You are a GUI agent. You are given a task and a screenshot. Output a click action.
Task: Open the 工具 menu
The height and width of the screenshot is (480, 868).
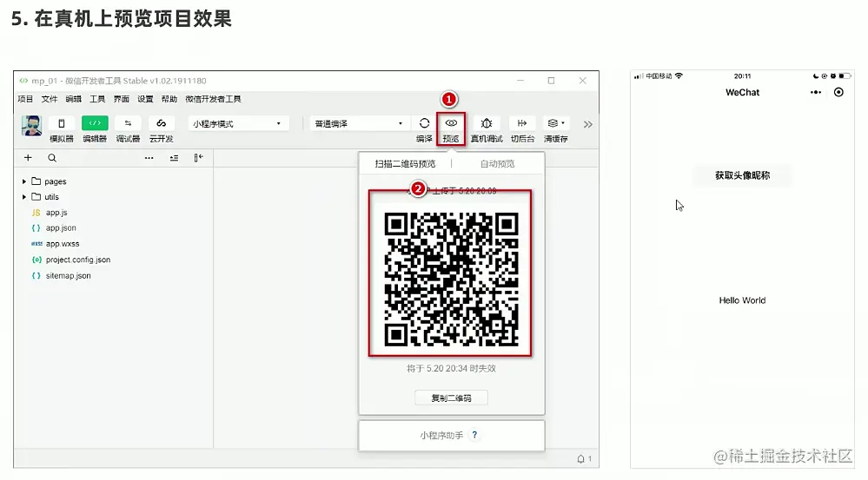(97, 99)
